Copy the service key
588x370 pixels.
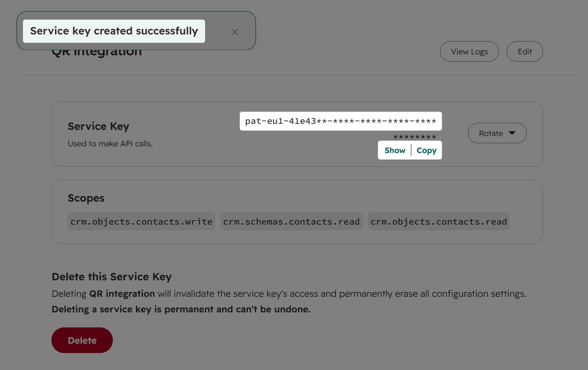(426, 150)
